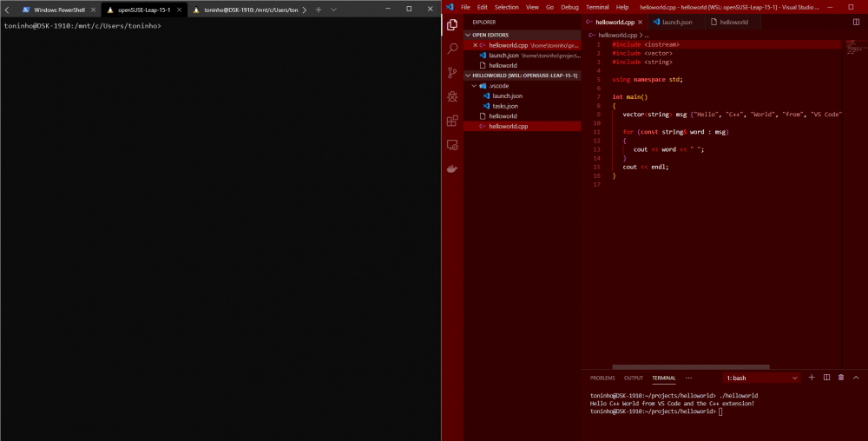Open the Debug view bug icon
The width and height of the screenshot is (868, 441).
coord(452,97)
